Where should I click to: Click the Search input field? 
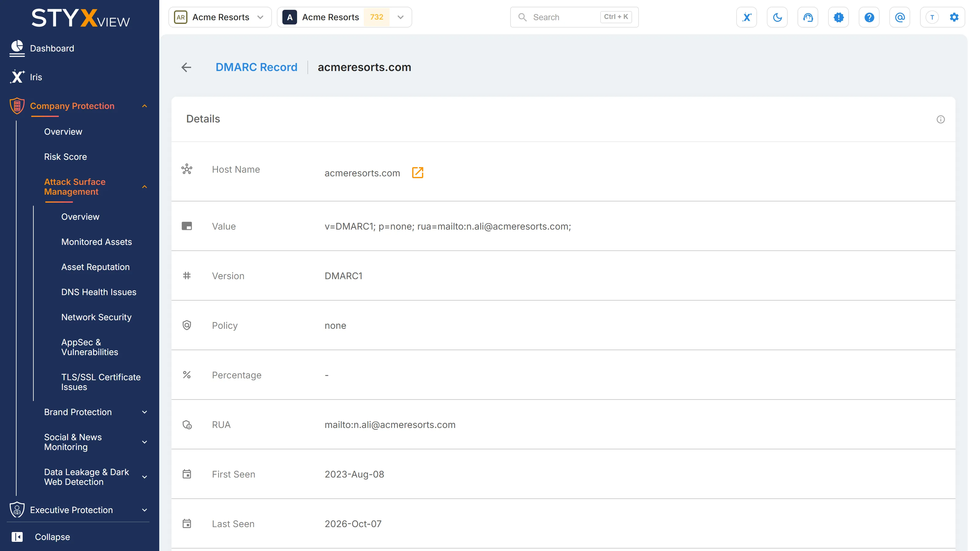574,17
